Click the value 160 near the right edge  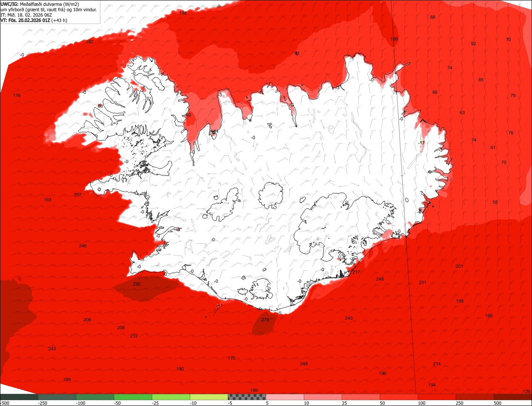[489, 316]
